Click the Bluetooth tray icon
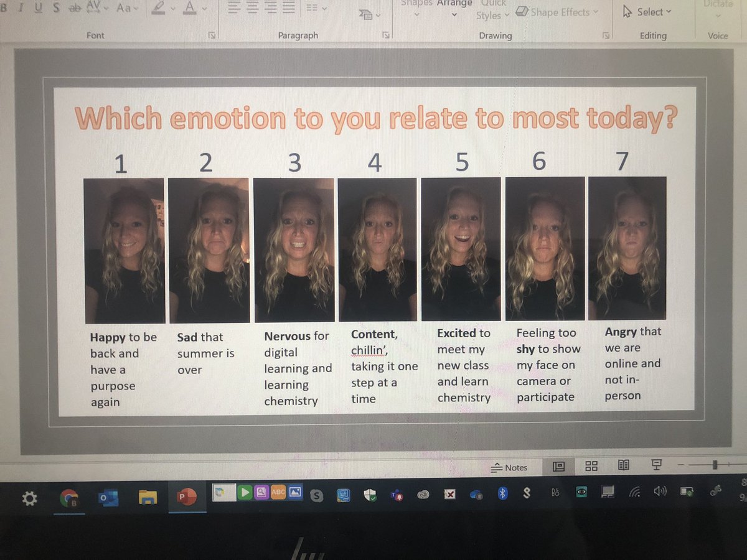Screen dimensions: 747x560 pyautogui.click(x=504, y=493)
